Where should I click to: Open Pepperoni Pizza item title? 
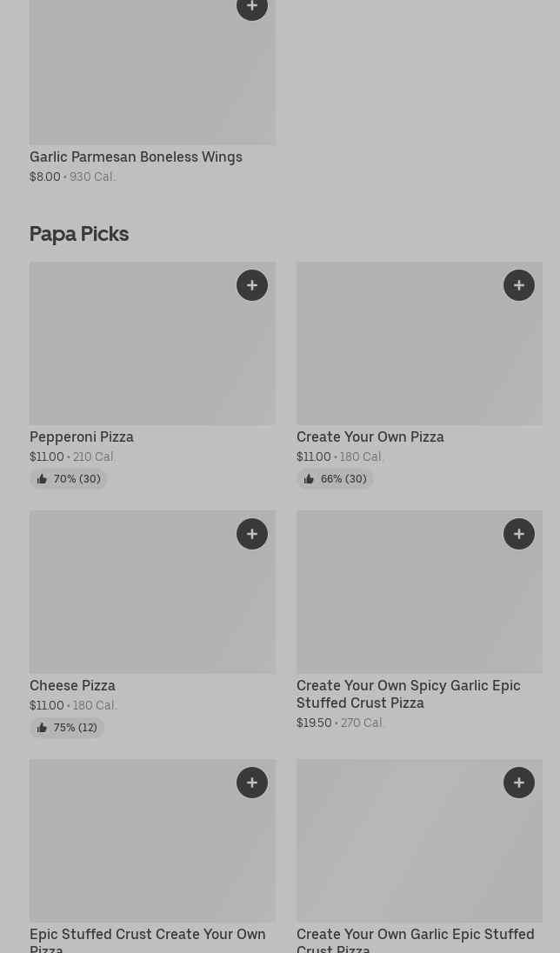82,437
